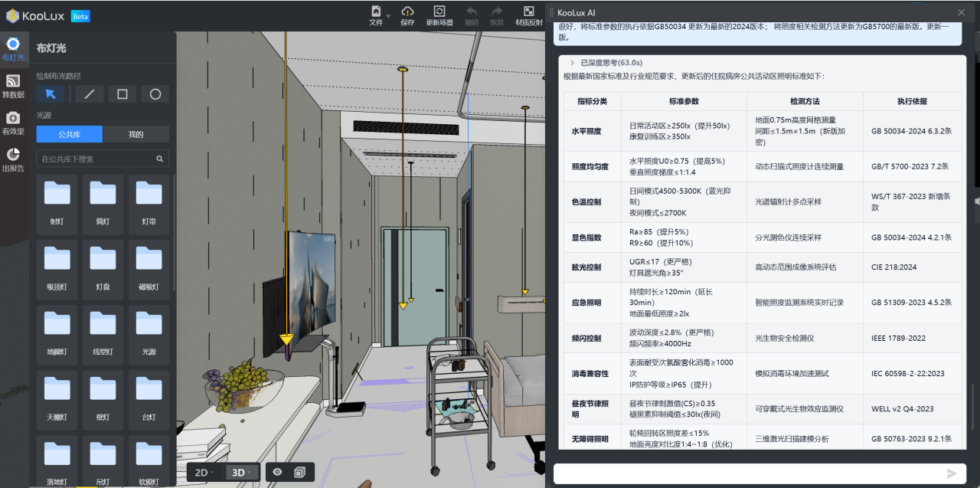Close the KooLux AI panel
This screenshot has width=980, height=488.
(962, 12)
